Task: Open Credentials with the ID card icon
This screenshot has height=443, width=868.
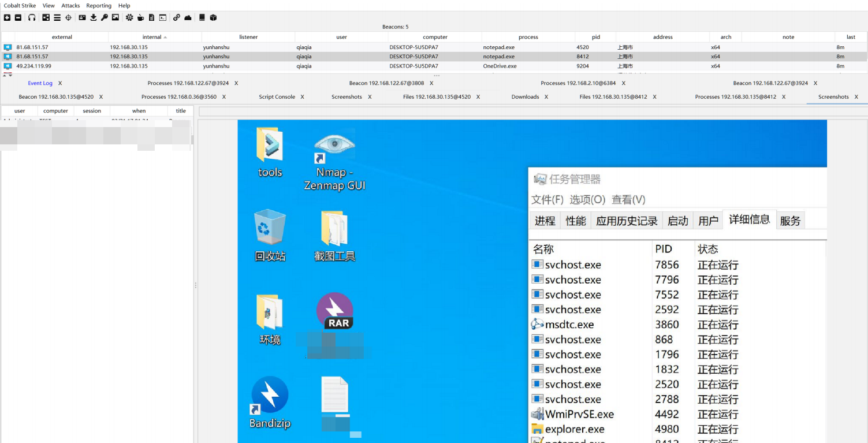Action: 82,18
